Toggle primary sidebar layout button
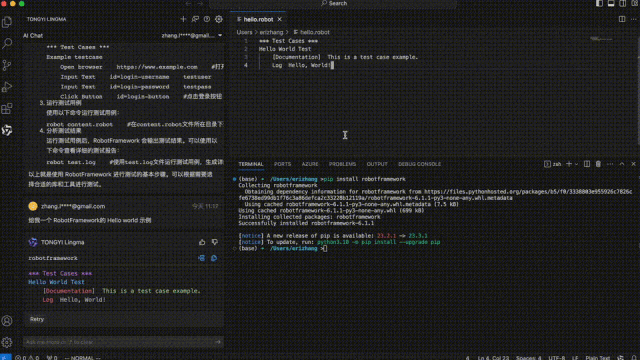The width and height of the screenshot is (640, 360). coord(599,3)
